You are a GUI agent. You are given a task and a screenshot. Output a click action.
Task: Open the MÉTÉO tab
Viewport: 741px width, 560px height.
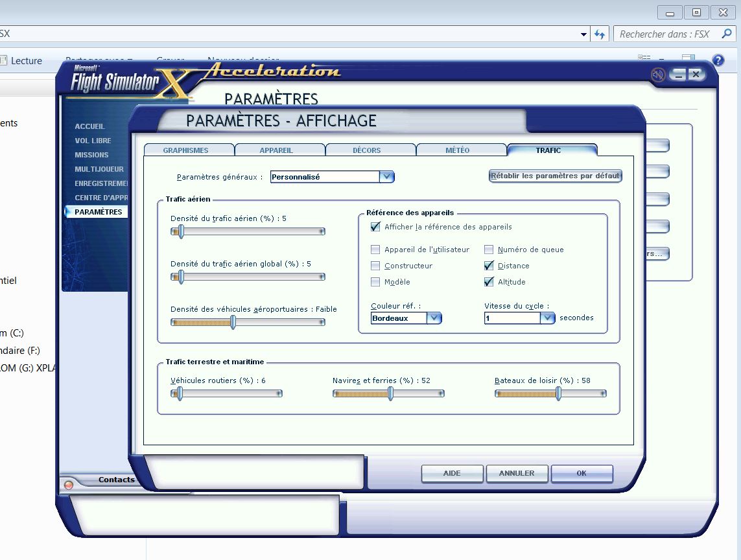458,150
